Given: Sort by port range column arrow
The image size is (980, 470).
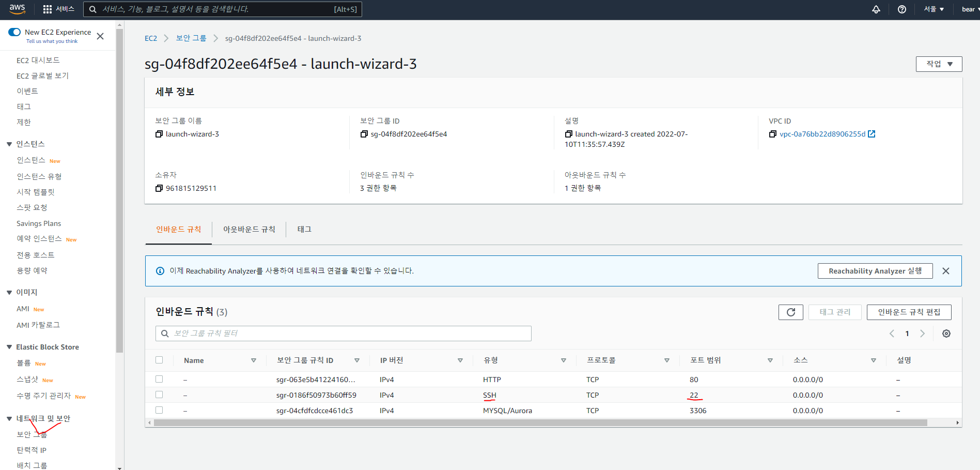Looking at the screenshot, I should [x=770, y=360].
